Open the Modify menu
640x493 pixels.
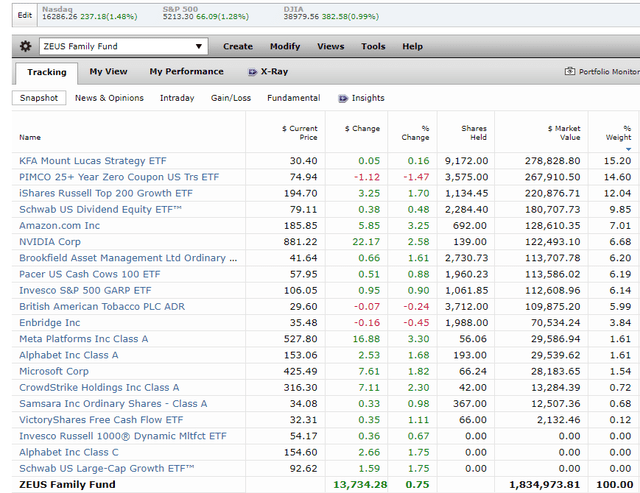tap(285, 46)
